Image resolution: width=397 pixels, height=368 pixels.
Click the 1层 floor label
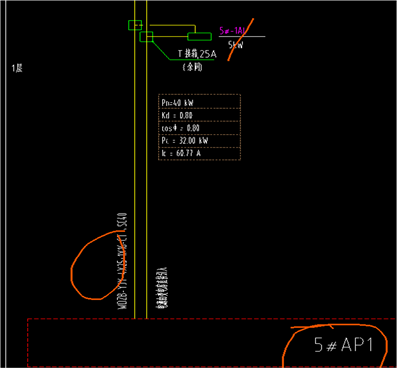coord(17,69)
